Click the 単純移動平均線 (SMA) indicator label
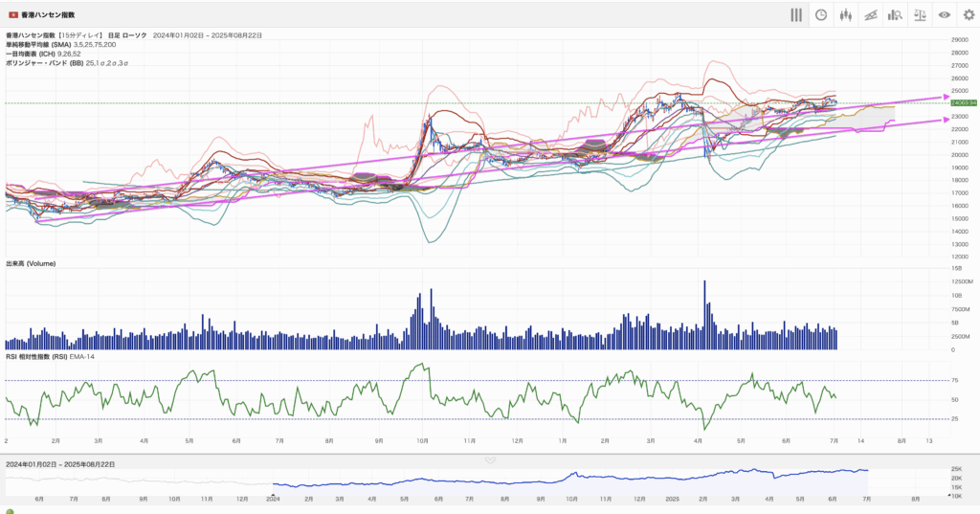The width and height of the screenshot is (980, 514). point(46,44)
